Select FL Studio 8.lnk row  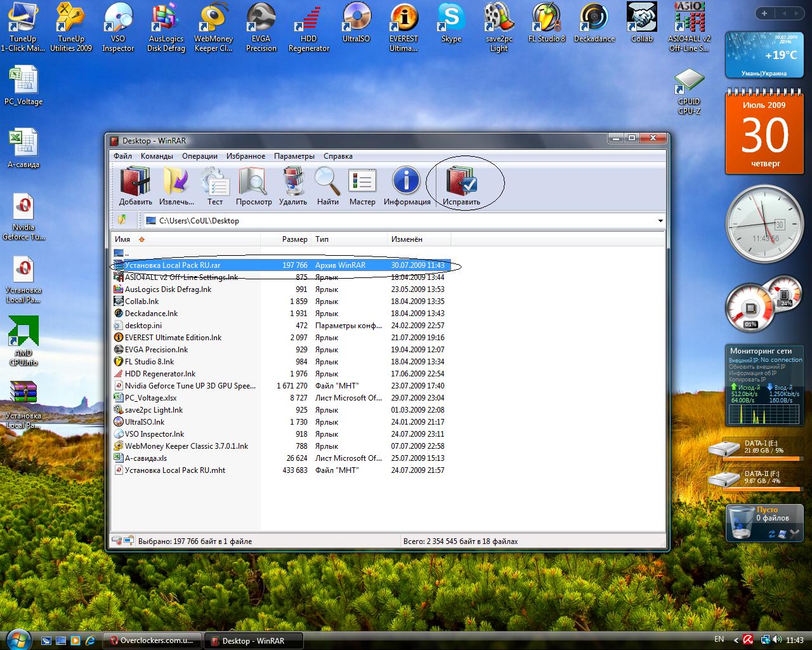281,362
